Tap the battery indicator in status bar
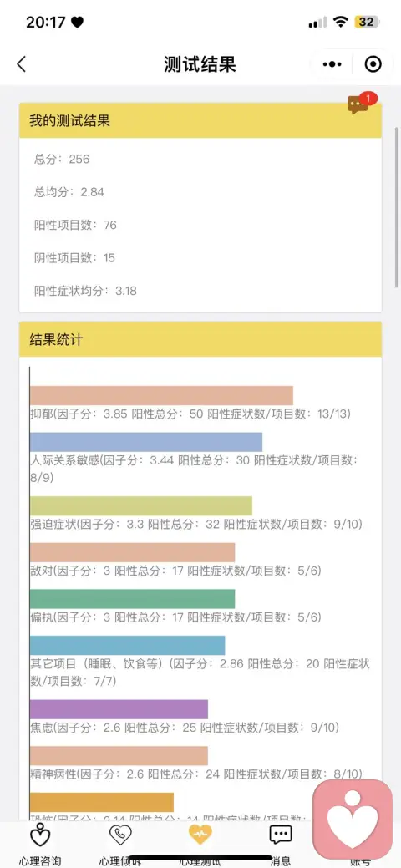Viewport: 401px width, 868px height. point(368,23)
